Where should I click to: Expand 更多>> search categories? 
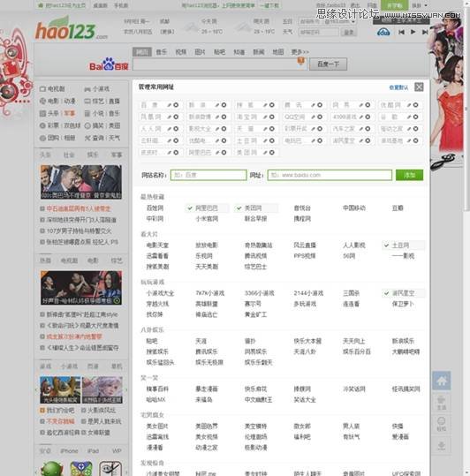300,52
